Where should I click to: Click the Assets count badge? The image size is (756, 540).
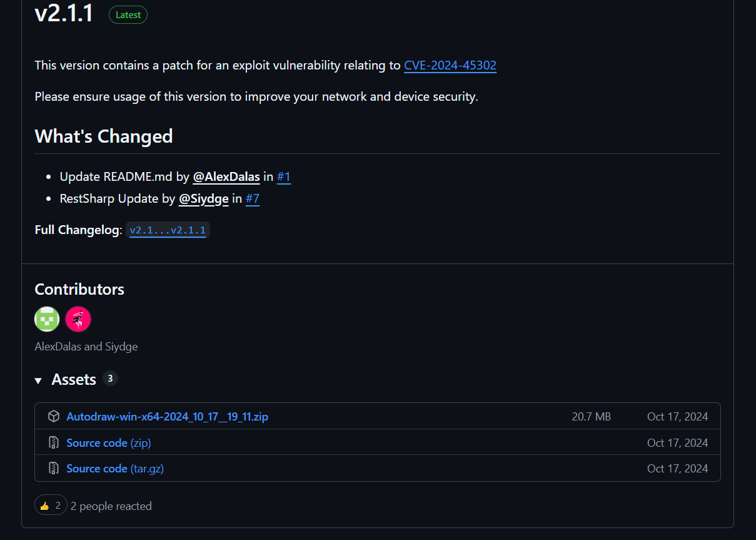(110, 379)
